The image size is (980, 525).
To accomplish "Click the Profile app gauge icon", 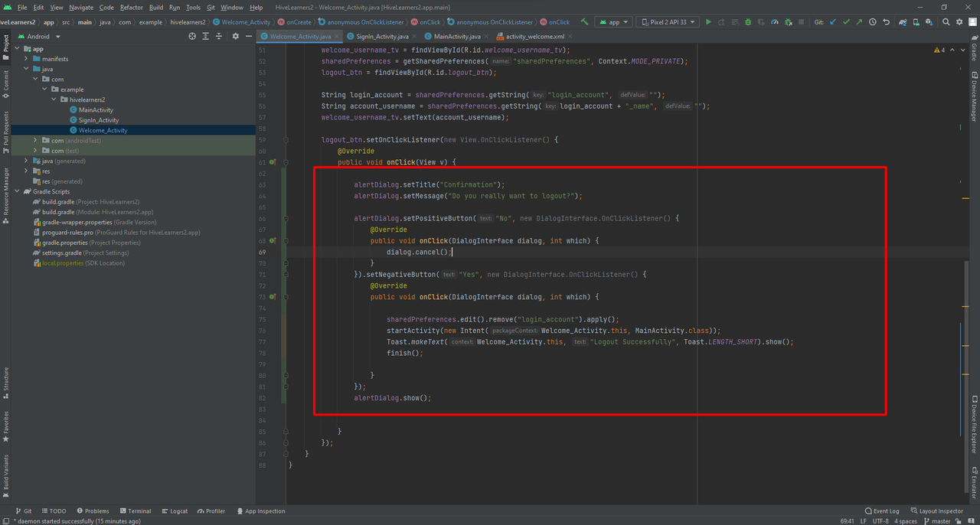I will [775, 22].
